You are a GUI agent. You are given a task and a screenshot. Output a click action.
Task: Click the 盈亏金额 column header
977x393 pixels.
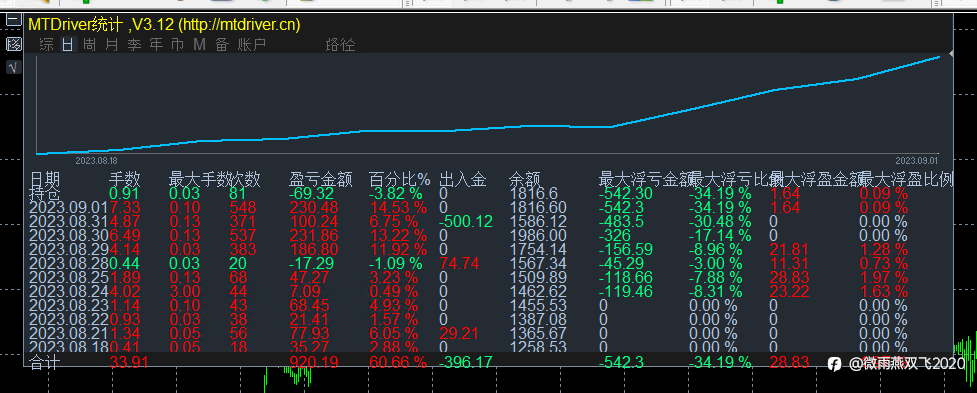(x=321, y=180)
